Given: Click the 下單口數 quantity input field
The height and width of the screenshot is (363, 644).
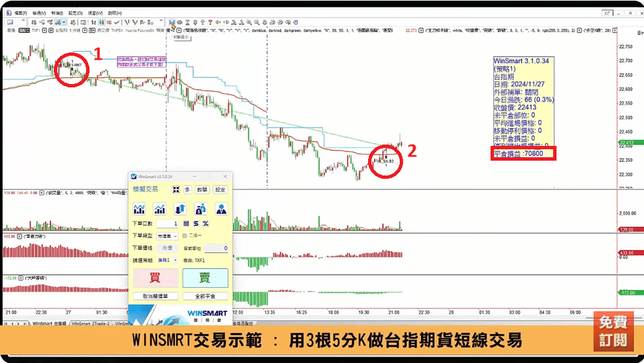Looking at the screenshot, I should 168,224.
